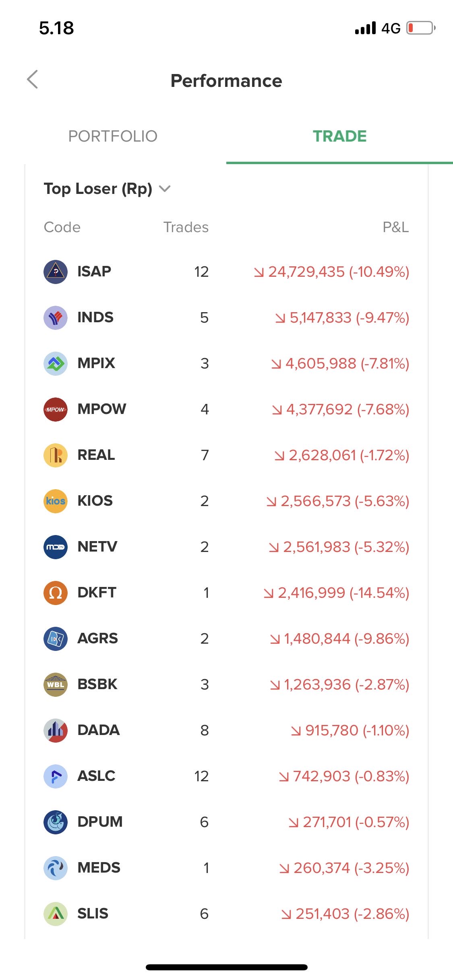Viewport: 453px width, 980px height.
Task: Tap the back arrow icon
Action: [x=33, y=79]
